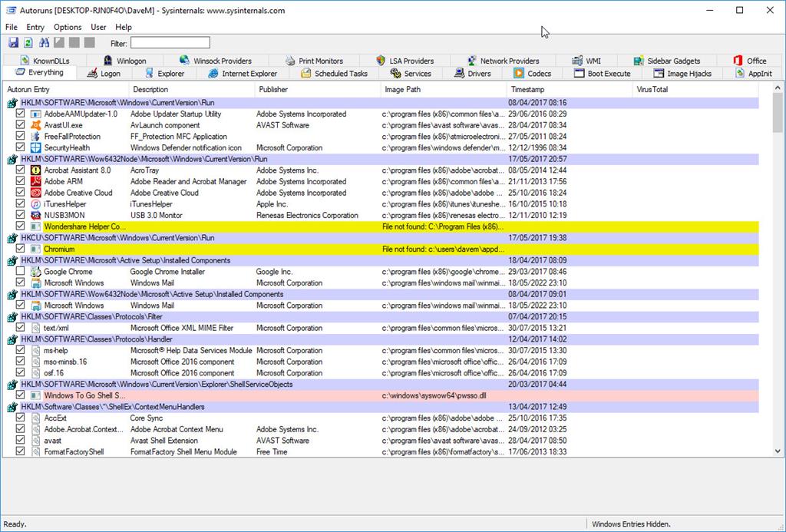This screenshot has width=786, height=532.
Task: Click the list scrollbar down arrow
Action: pos(778,451)
